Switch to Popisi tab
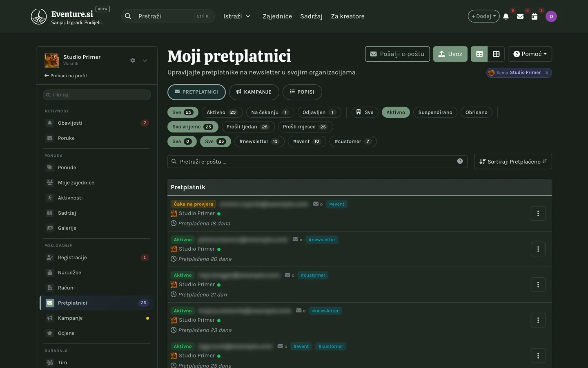 [302, 92]
